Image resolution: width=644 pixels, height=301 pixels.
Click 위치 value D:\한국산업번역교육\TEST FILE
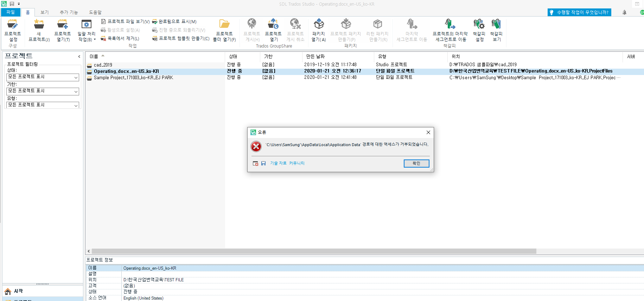pyautogui.click(x=153, y=280)
